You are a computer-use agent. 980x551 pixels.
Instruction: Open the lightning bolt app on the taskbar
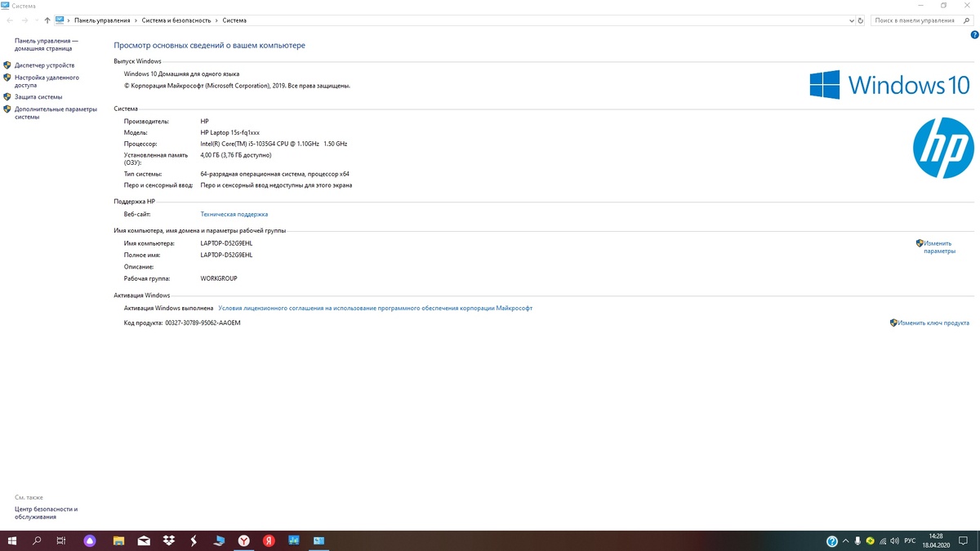194,540
